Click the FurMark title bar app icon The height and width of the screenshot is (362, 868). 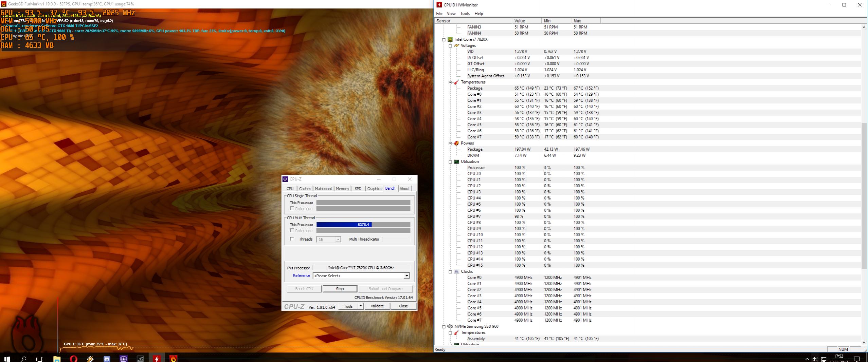pos(3,4)
